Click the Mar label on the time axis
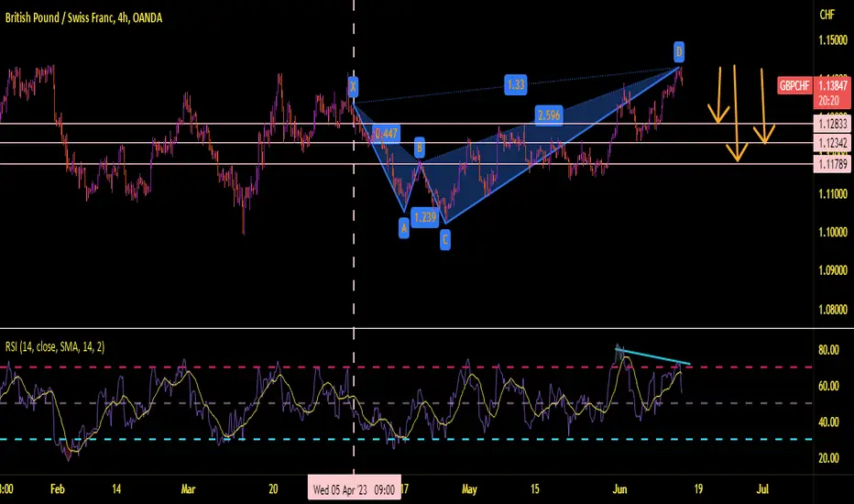The height and width of the screenshot is (504, 854). coord(188,488)
